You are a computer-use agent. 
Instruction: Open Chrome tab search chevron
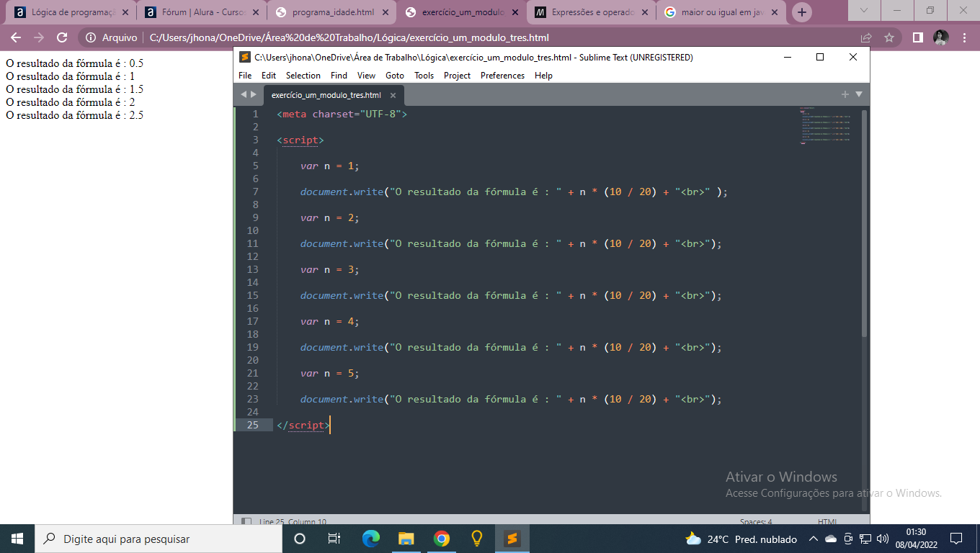tap(865, 10)
